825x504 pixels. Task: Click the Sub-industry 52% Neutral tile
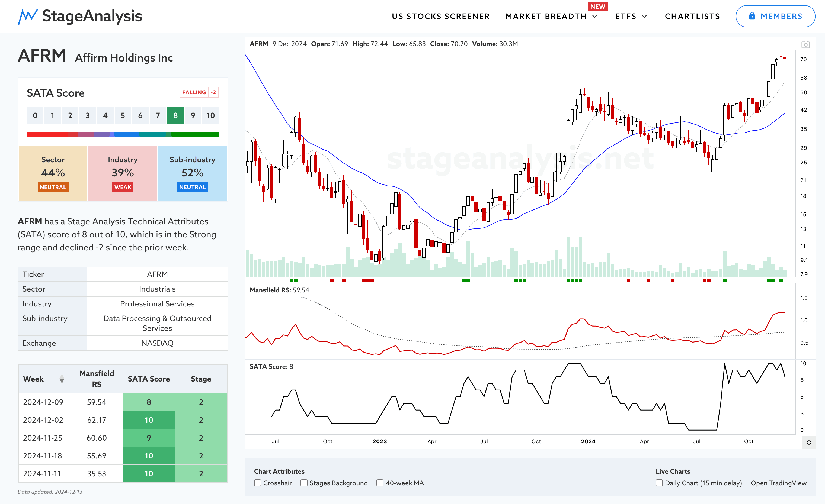pos(193,173)
